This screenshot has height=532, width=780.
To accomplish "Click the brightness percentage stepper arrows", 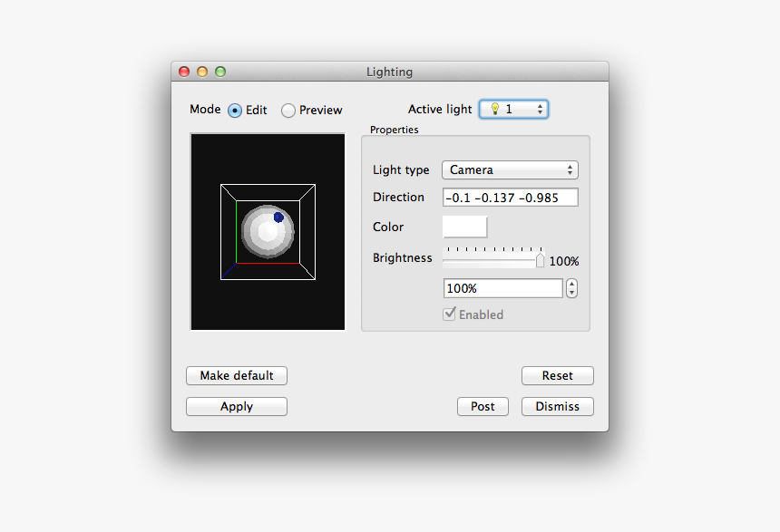I will pyautogui.click(x=571, y=287).
